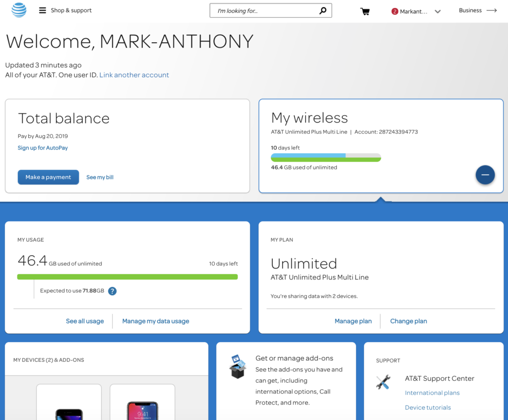
Task: Click 'MY DEVICES (2) & ADD-ONS' label
Action: (x=49, y=360)
